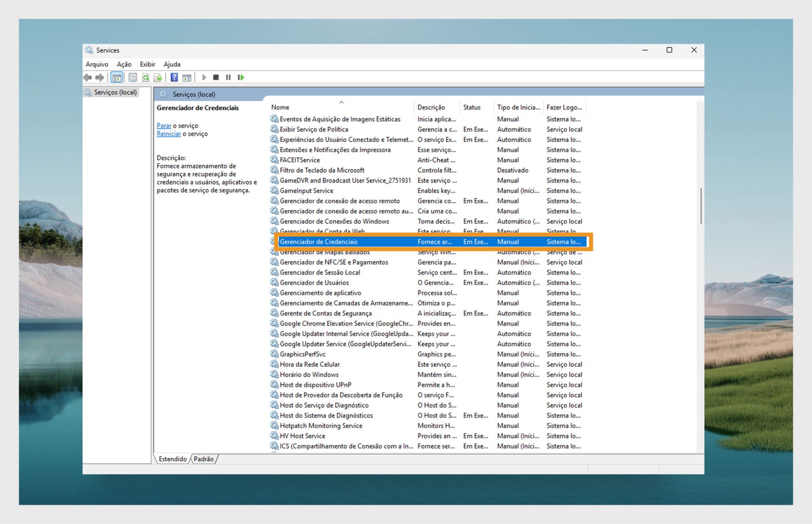Select the Gerenciador de Usuários service row
The height and width of the screenshot is (524, 812).
coord(314,283)
